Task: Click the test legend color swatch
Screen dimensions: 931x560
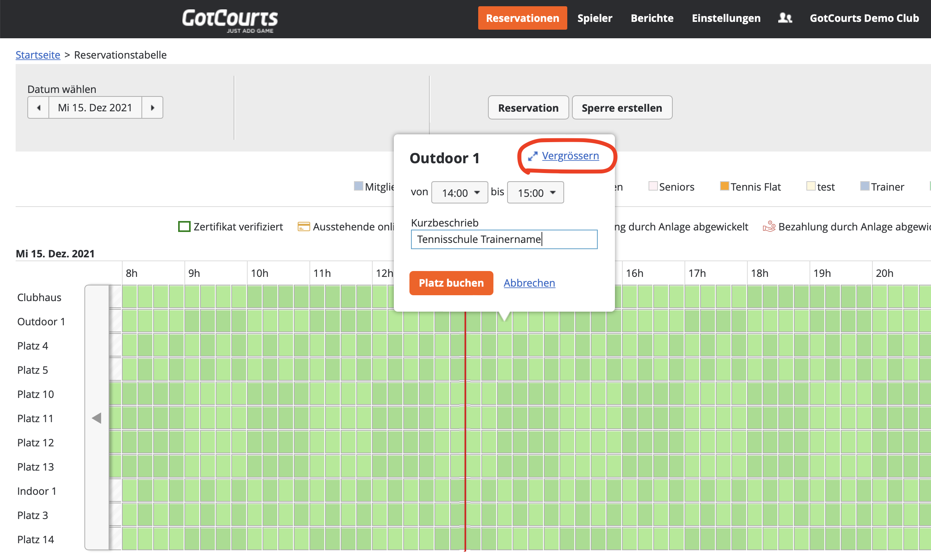Action: (x=811, y=186)
